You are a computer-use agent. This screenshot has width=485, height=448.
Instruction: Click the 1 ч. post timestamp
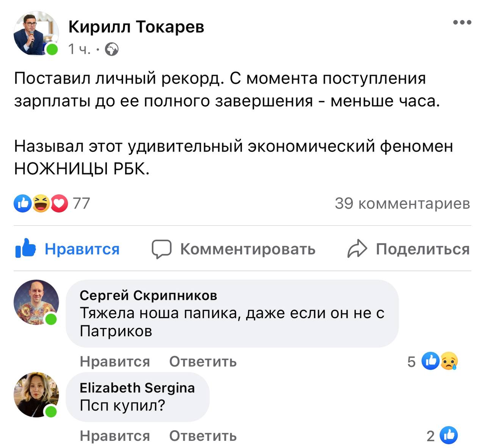tap(80, 50)
